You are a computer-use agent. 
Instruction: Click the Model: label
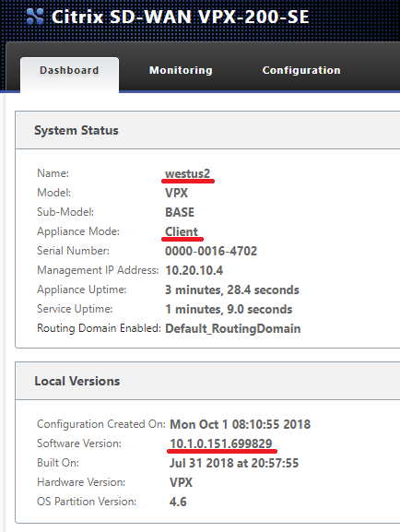[x=54, y=193]
